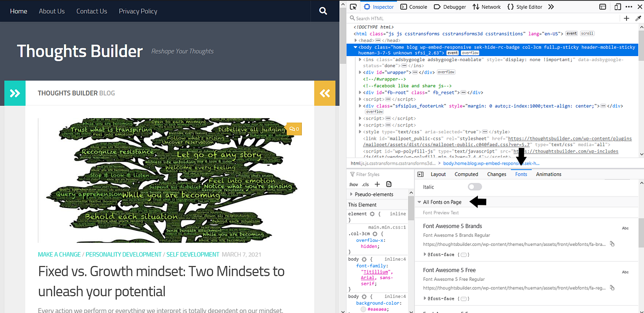
Task: Expand @font-face for Font Awesome 5 Brands
Action: pyautogui.click(x=425, y=254)
